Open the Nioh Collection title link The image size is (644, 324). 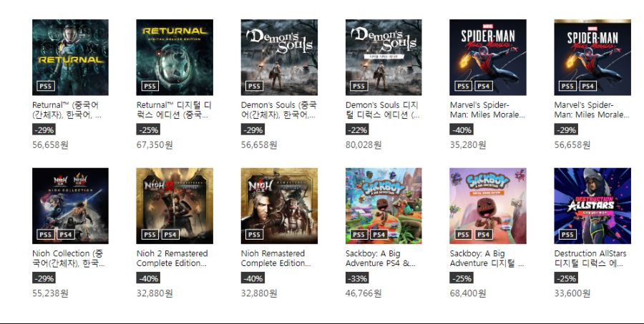coord(68,258)
